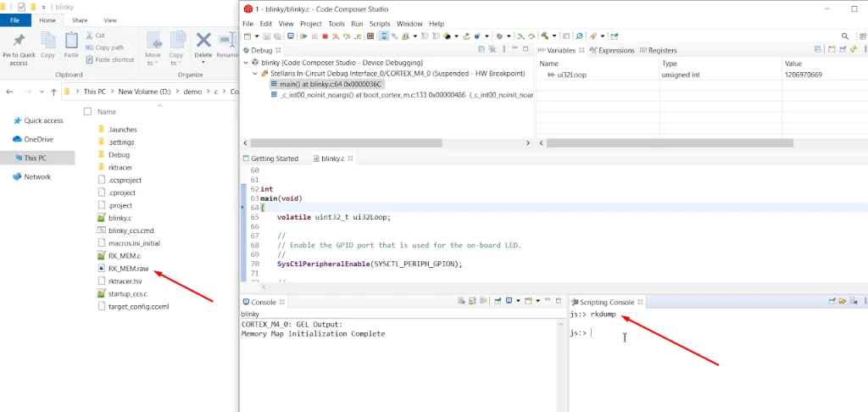The image size is (868, 412).
Task: Click Copy path in Explorer ribbon
Action: [105, 47]
